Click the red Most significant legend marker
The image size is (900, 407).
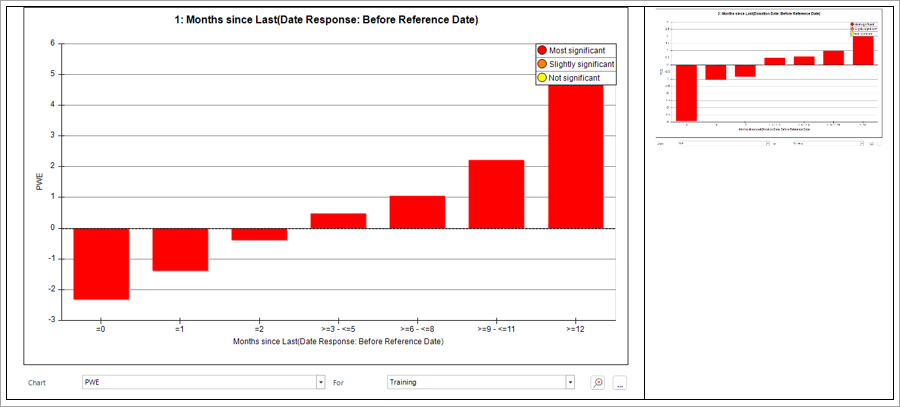click(x=541, y=50)
